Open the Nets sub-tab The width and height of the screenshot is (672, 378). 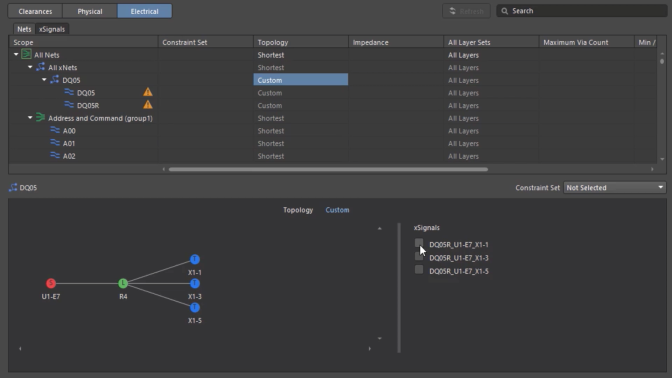click(24, 29)
